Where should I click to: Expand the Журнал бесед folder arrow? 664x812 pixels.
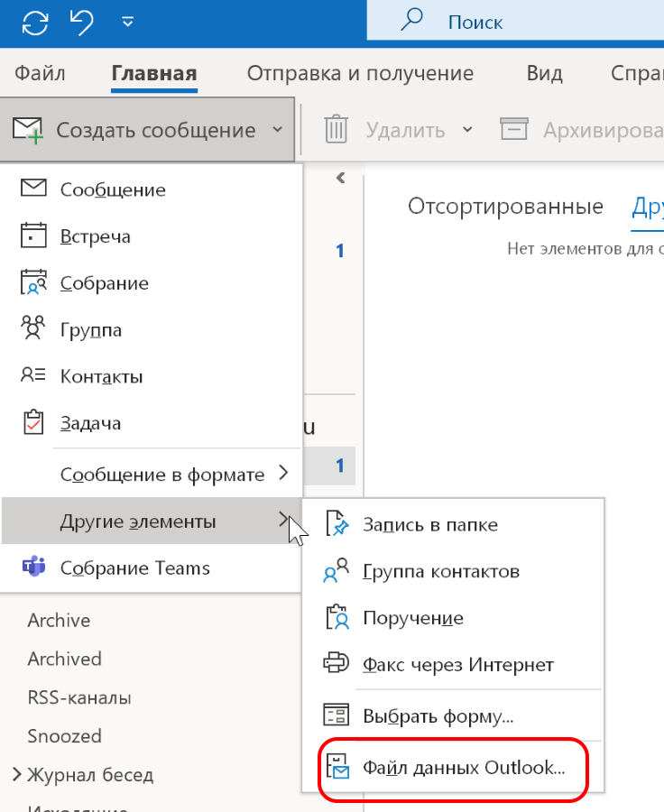[x=16, y=774]
